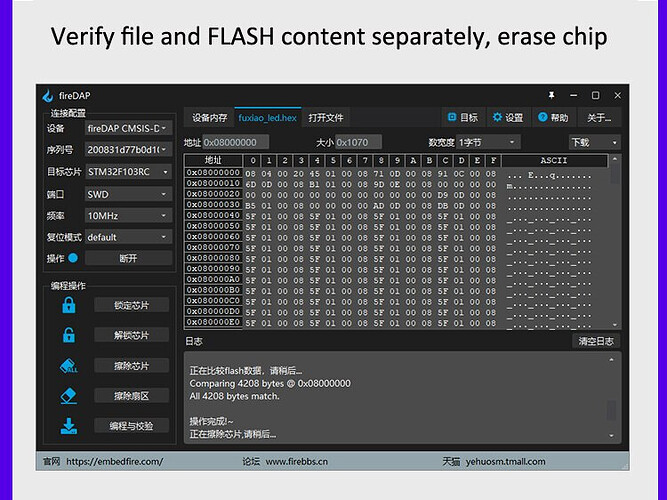Click log line 'All 4208 bytes match.'

point(234,396)
